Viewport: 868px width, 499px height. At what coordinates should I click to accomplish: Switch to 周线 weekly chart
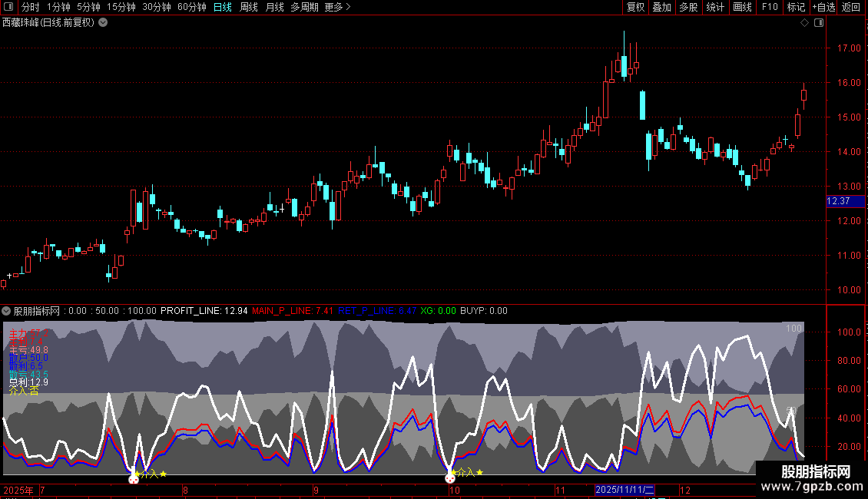249,7
